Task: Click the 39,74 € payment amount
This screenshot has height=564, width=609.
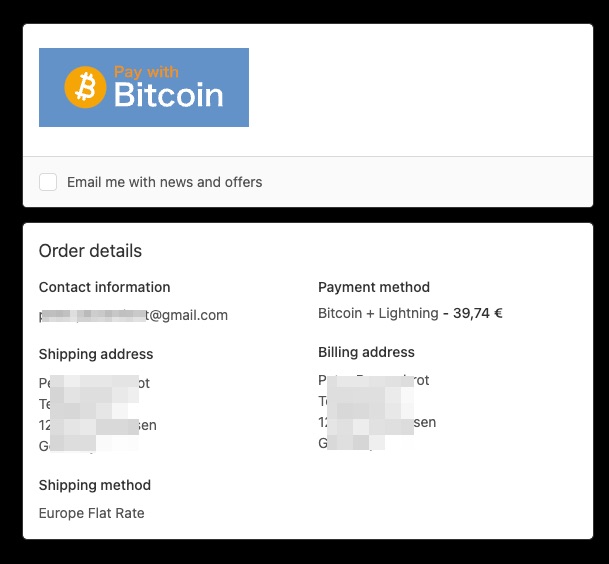Action: [478, 313]
